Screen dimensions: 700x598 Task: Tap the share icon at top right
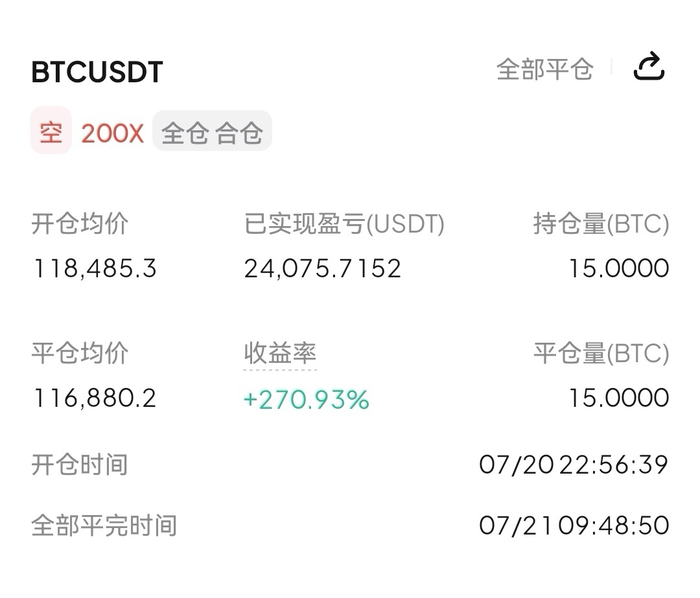pyautogui.click(x=649, y=67)
